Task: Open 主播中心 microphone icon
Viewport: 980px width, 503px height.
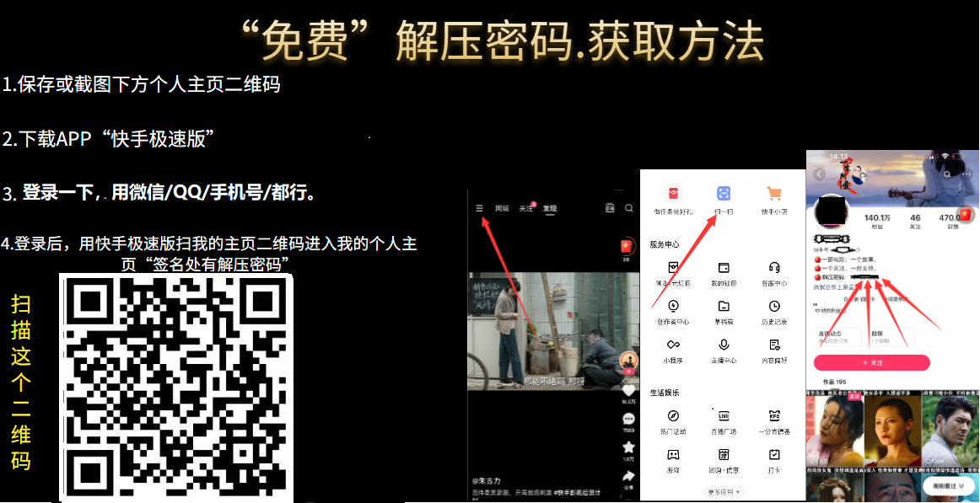Action: pyautogui.click(x=724, y=345)
